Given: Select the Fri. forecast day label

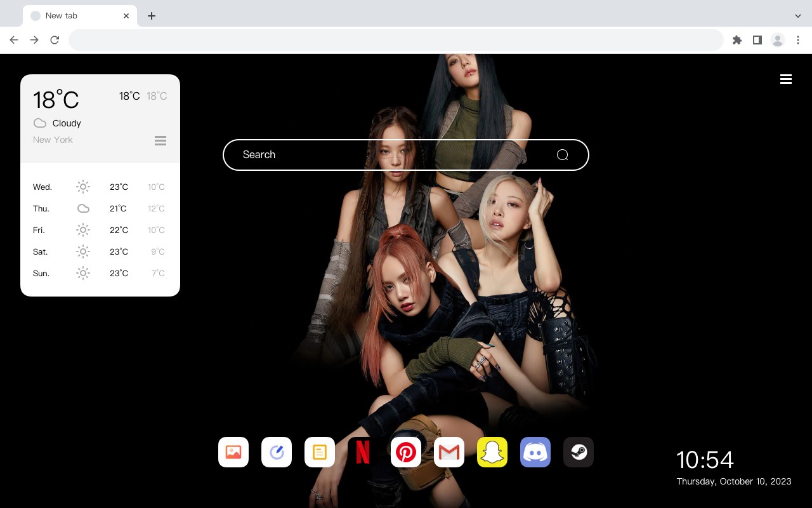Looking at the screenshot, I should pos(39,230).
